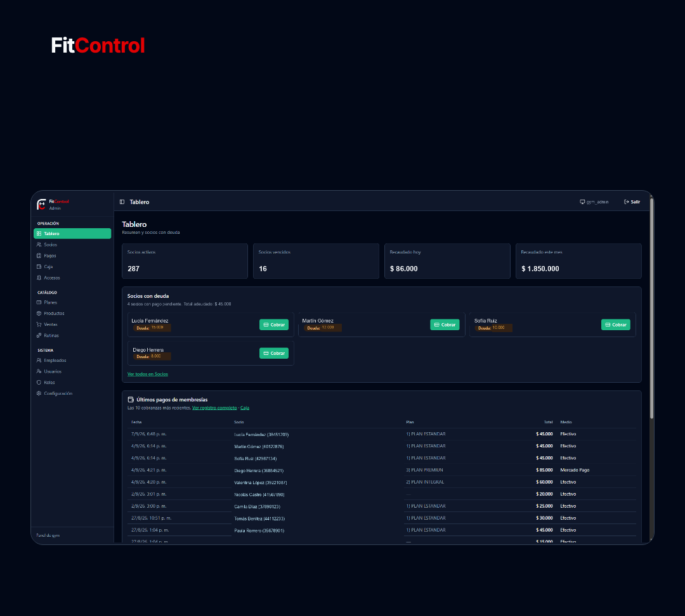The height and width of the screenshot is (616, 685).
Task: Click Cobrar for Sofía Ruiz
Action: pyautogui.click(x=615, y=325)
